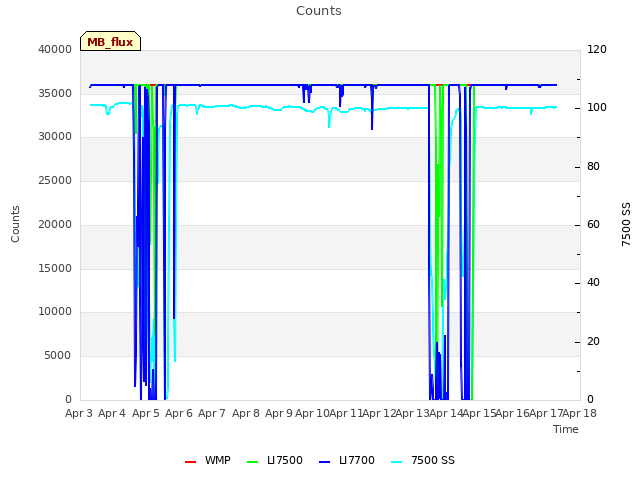This screenshot has height=480, width=640.
Task: Click the MB_flux label box
Action: (110, 41)
